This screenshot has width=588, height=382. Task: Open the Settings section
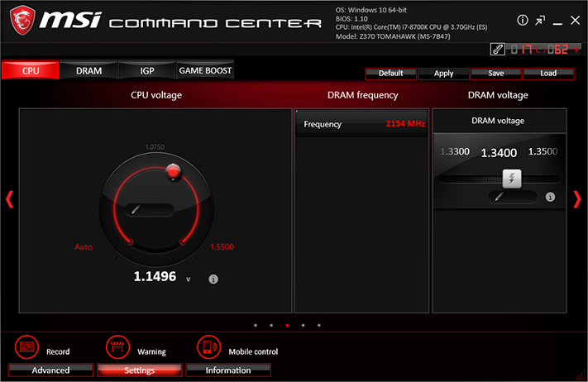click(140, 370)
